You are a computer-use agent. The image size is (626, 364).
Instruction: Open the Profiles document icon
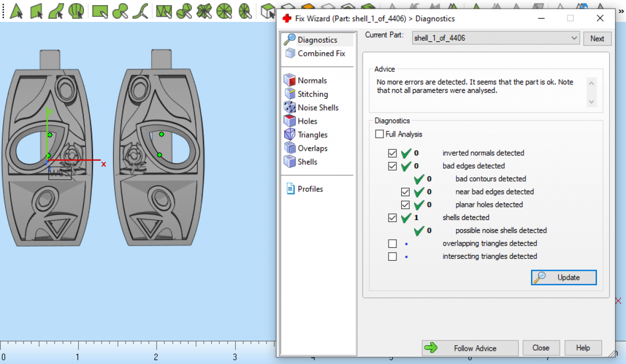pyautogui.click(x=291, y=189)
